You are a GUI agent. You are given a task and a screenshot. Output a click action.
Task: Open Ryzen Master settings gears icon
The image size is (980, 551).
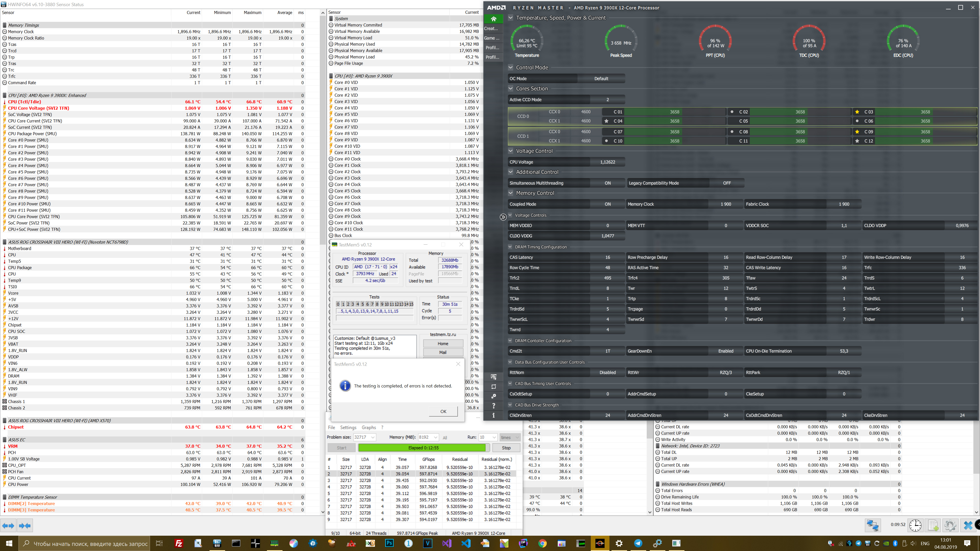point(493,396)
